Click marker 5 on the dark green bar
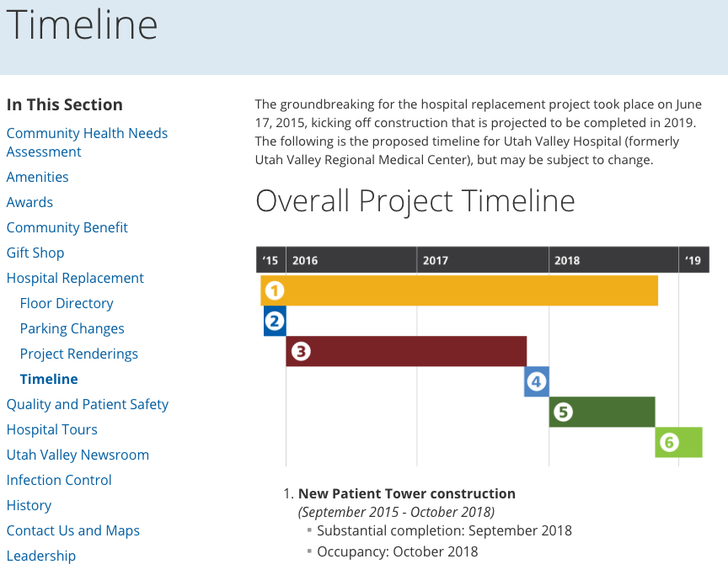The height and width of the screenshot is (575, 728). 563,412
